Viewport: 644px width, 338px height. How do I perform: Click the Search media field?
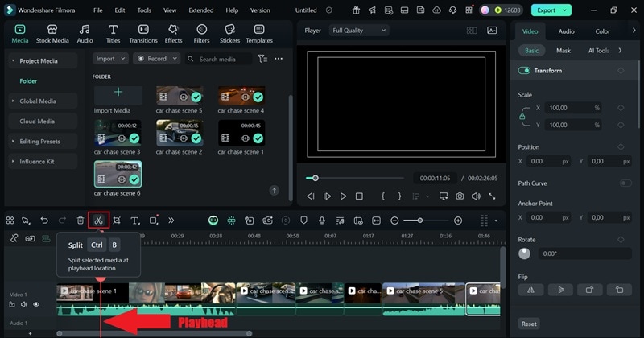tap(218, 59)
